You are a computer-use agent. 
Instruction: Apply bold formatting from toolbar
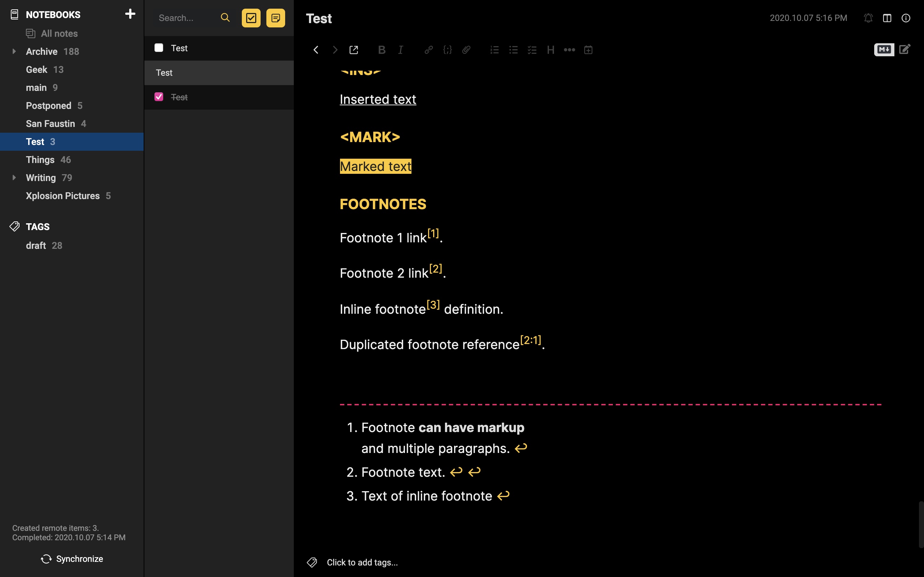[x=382, y=50]
